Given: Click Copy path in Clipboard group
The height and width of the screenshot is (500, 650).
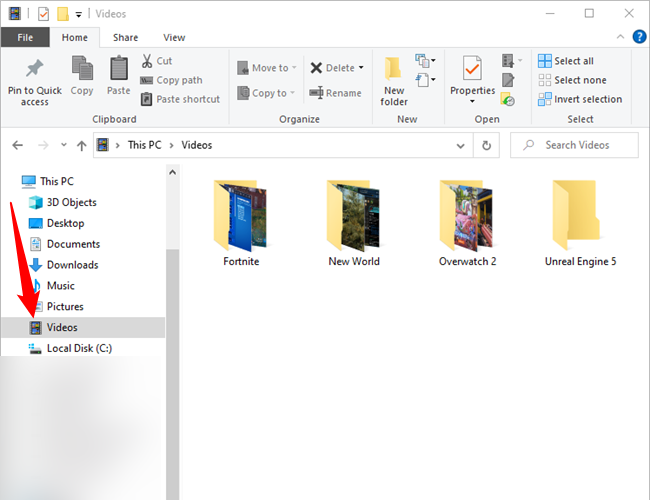Looking at the screenshot, I should click(x=171, y=80).
